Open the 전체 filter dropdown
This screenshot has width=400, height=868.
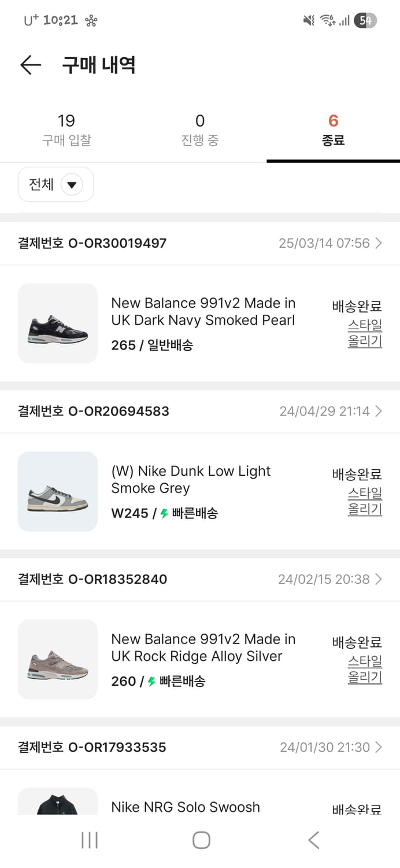[55, 184]
